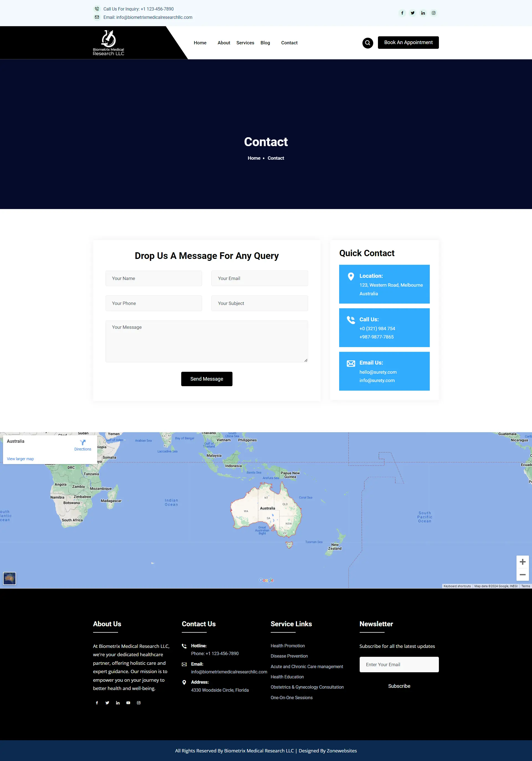Screen dimensions: 532x761
Task: Click View larger map link
Action: [x=20, y=459]
